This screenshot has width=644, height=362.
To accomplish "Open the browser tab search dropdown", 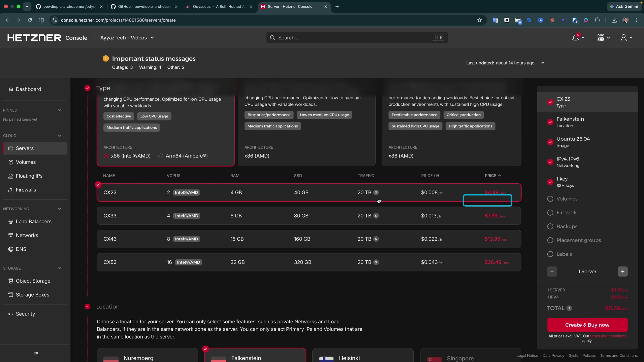I will tap(27, 7).
